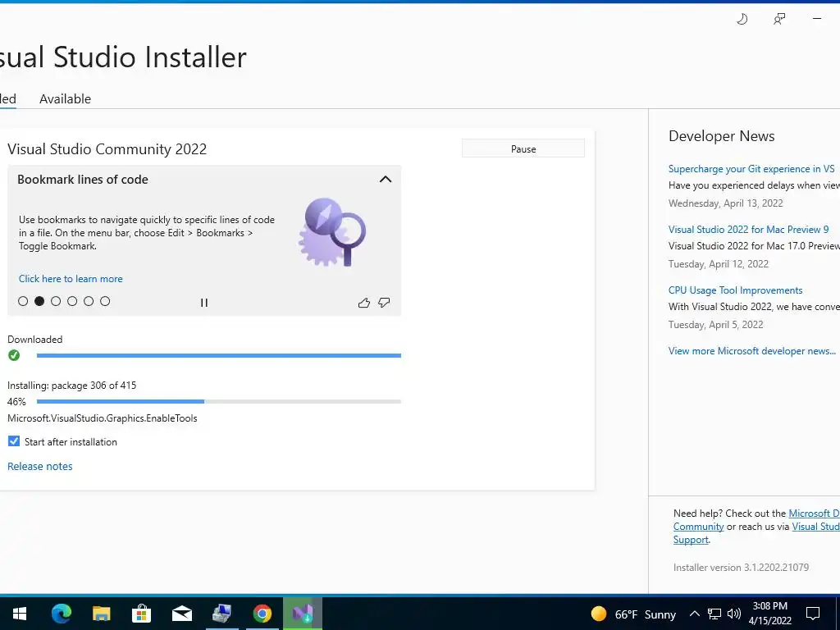Select the fourth carousel dot
The width and height of the screenshot is (840, 630).
point(72,301)
